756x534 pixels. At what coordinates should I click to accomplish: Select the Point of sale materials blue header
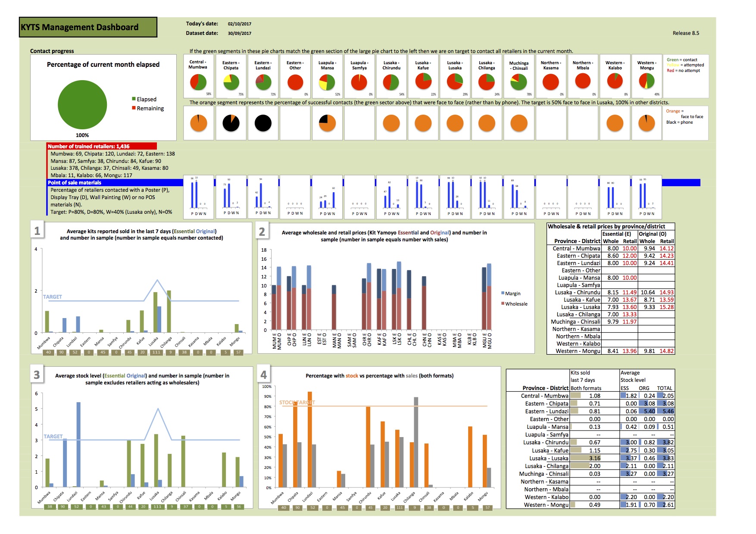click(x=116, y=183)
